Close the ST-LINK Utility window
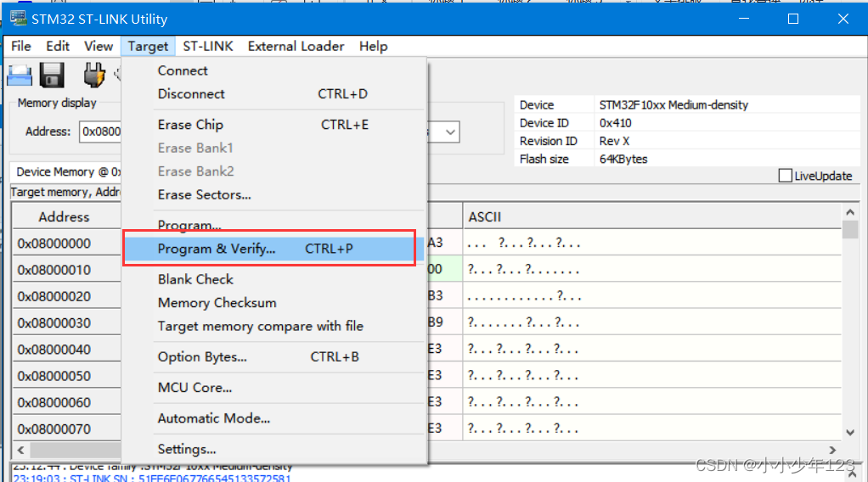Viewport: 868px width, 482px height. (843, 19)
